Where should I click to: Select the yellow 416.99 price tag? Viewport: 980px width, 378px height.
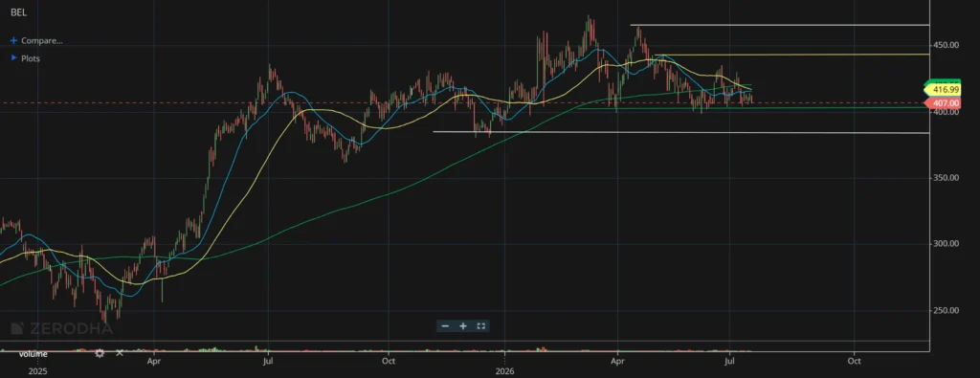[x=944, y=91]
